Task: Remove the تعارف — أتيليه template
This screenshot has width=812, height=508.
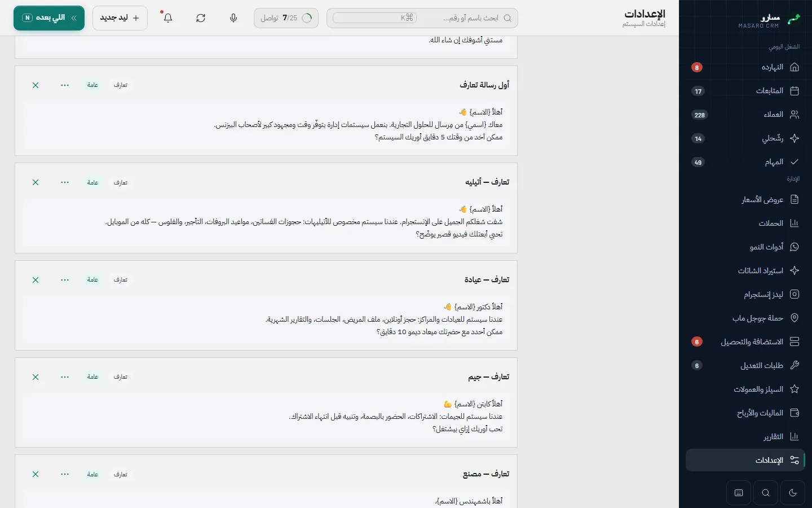Action: pyautogui.click(x=36, y=182)
